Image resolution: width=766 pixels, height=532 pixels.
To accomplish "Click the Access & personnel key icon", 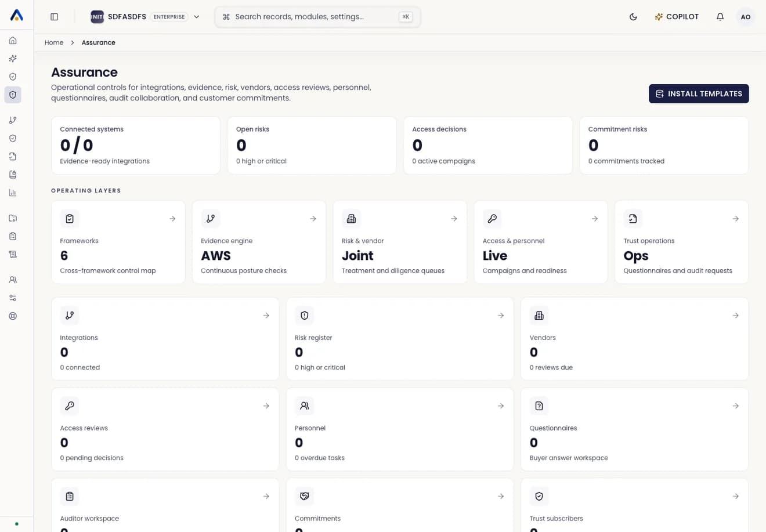I will click(x=492, y=219).
